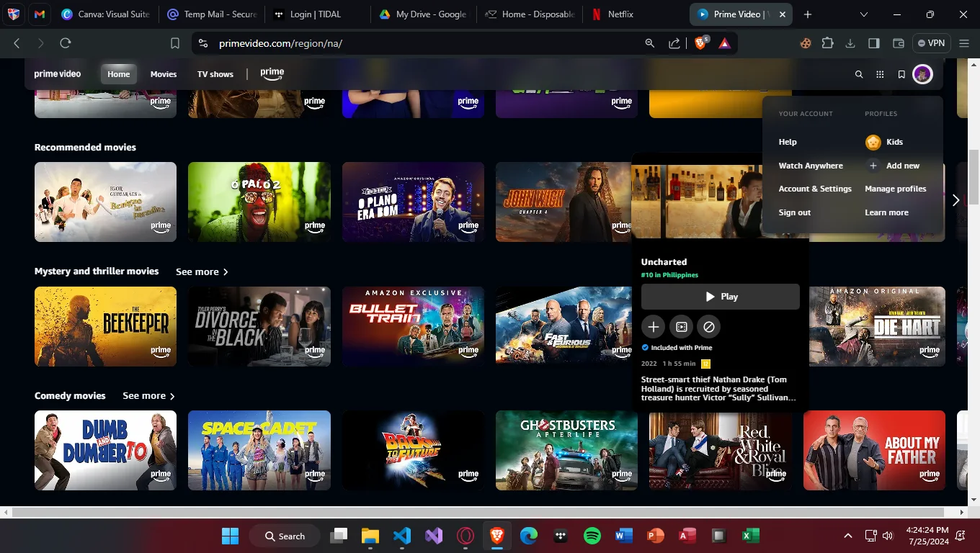Click the profile avatar in header
Screen dimensions: 980x553
click(922, 74)
